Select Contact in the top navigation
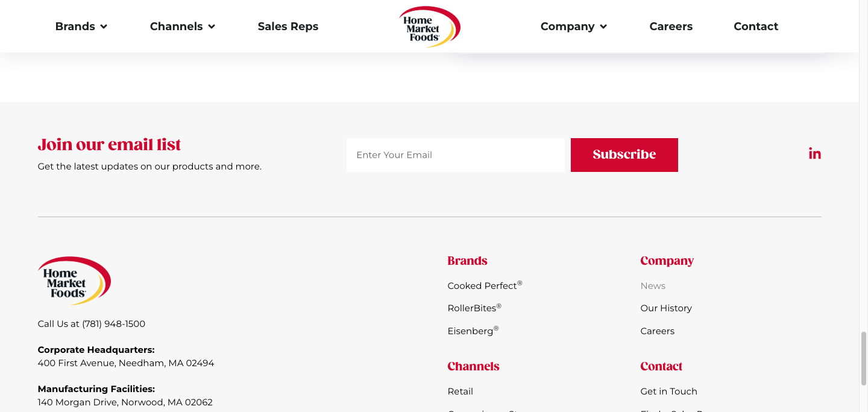Image resolution: width=868 pixels, height=412 pixels. [x=755, y=27]
